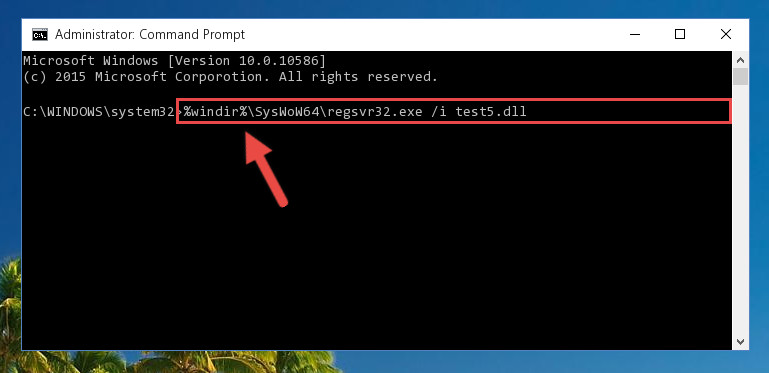This screenshot has width=769, height=373.
Task: Minimize the Command Prompt window
Action: [635, 34]
